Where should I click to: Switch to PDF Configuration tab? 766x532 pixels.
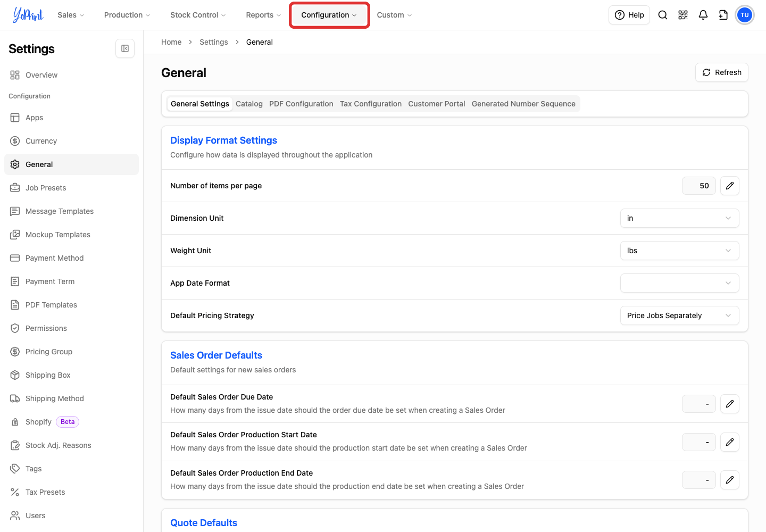click(x=301, y=104)
